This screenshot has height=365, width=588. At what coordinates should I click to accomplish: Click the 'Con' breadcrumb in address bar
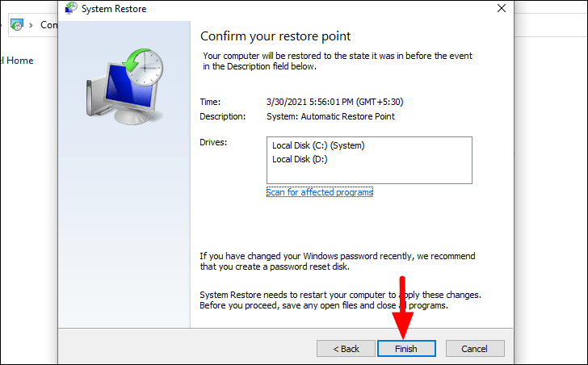[x=48, y=25]
